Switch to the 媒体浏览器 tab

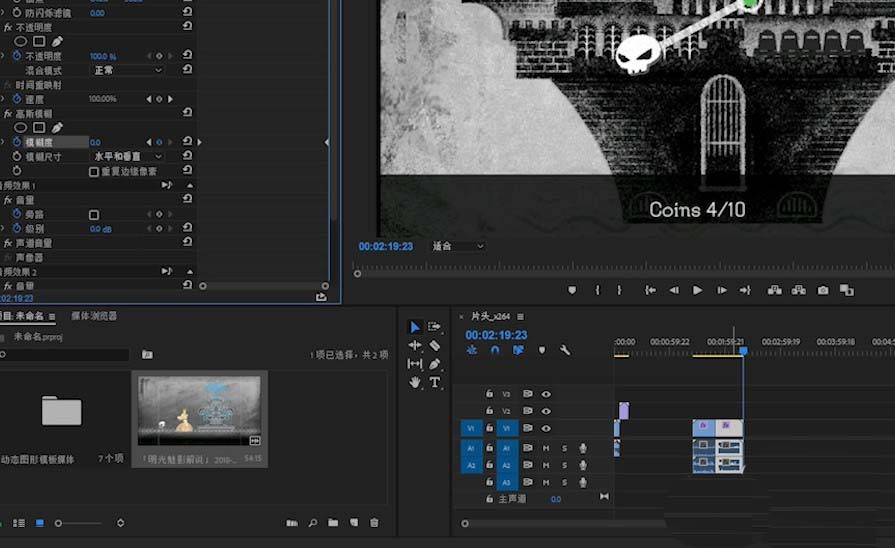point(94,316)
